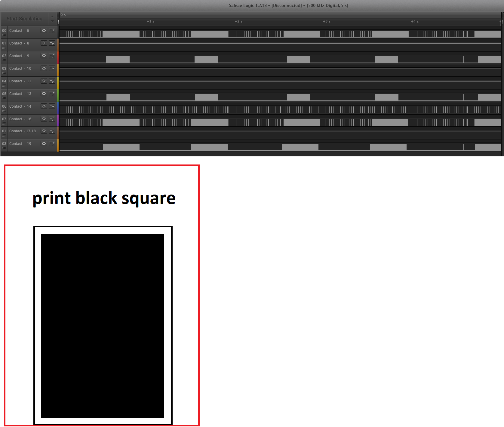This screenshot has width=504, height=427.
Task: Open settings gear for Contact - 19 channel
Action: [x=44, y=143]
